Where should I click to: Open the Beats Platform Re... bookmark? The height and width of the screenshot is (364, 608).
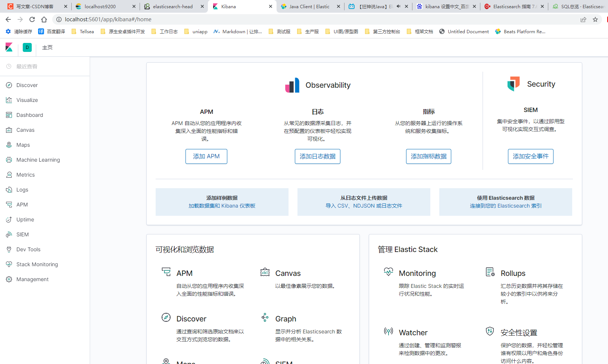pyautogui.click(x=520, y=32)
